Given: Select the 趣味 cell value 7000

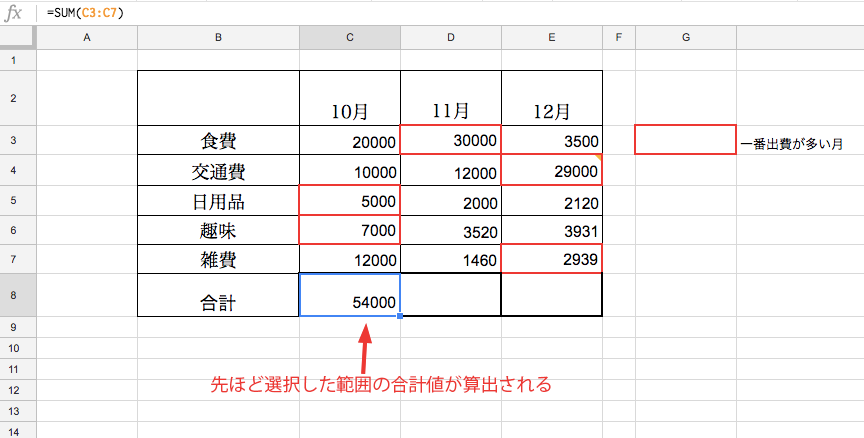Looking at the screenshot, I should (x=349, y=231).
